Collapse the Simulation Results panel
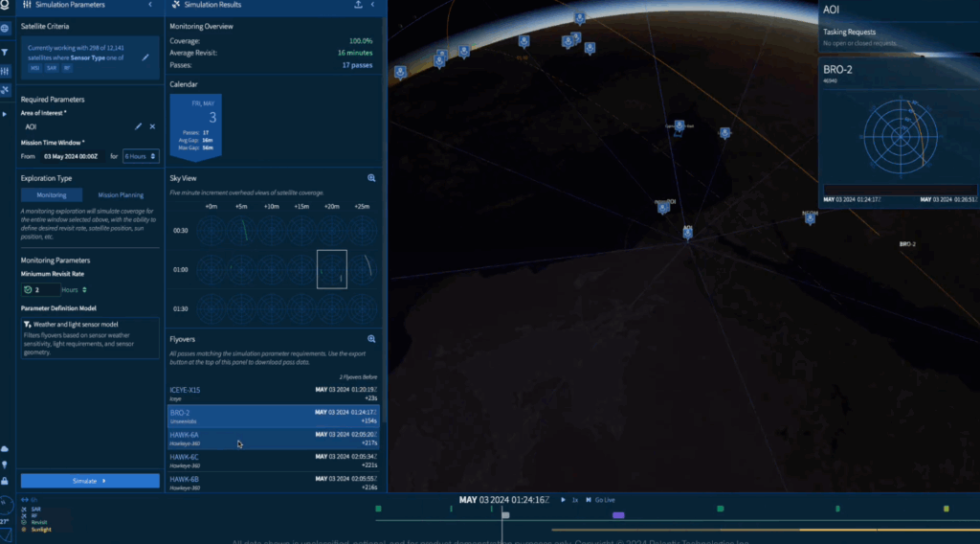The height and width of the screenshot is (544, 980). click(373, 5)
